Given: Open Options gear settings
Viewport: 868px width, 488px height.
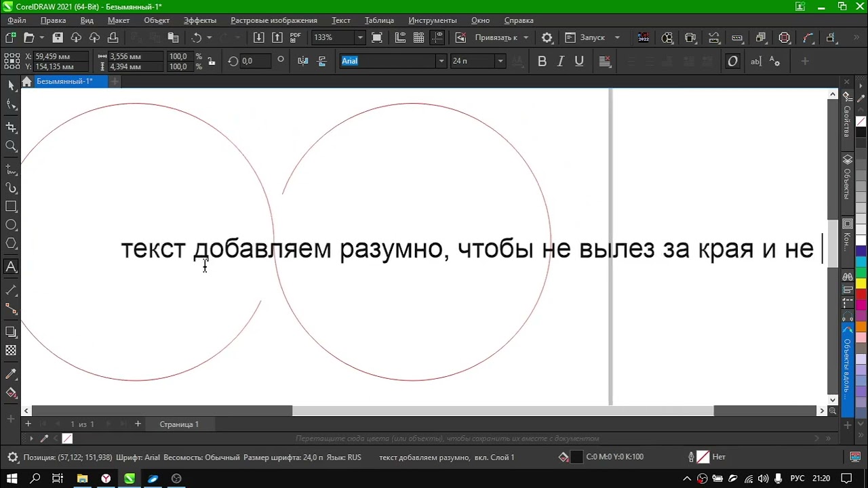Looking at the screenshot, I should [547, 38].
